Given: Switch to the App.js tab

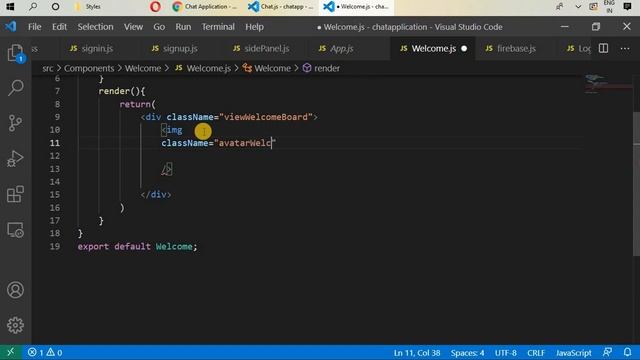Looking at the screenshot, I should (341, 48).
